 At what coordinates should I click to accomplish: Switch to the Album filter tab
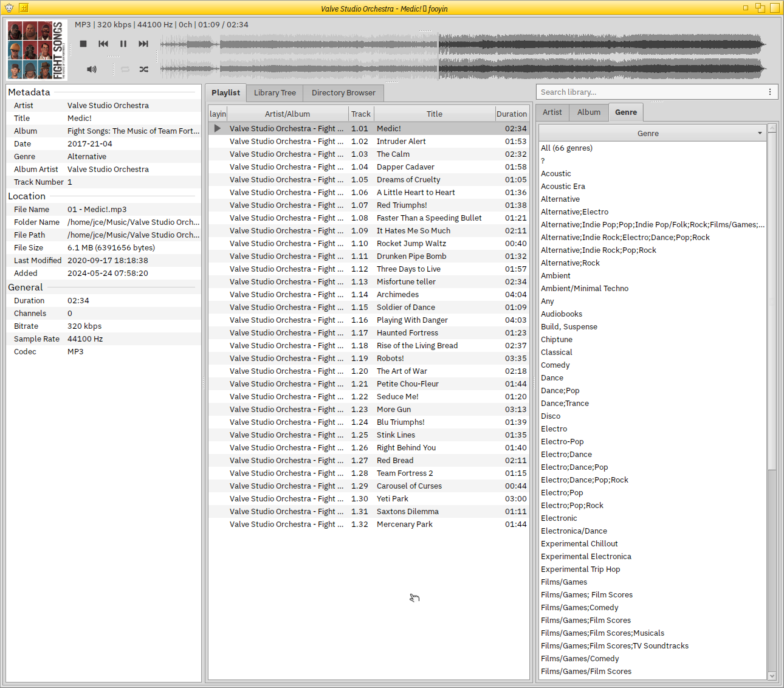[589, 112]
